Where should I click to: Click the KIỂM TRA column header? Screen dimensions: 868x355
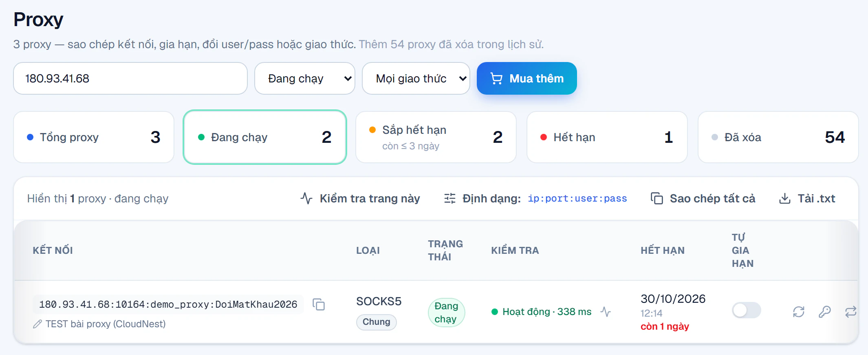[515, 251]
